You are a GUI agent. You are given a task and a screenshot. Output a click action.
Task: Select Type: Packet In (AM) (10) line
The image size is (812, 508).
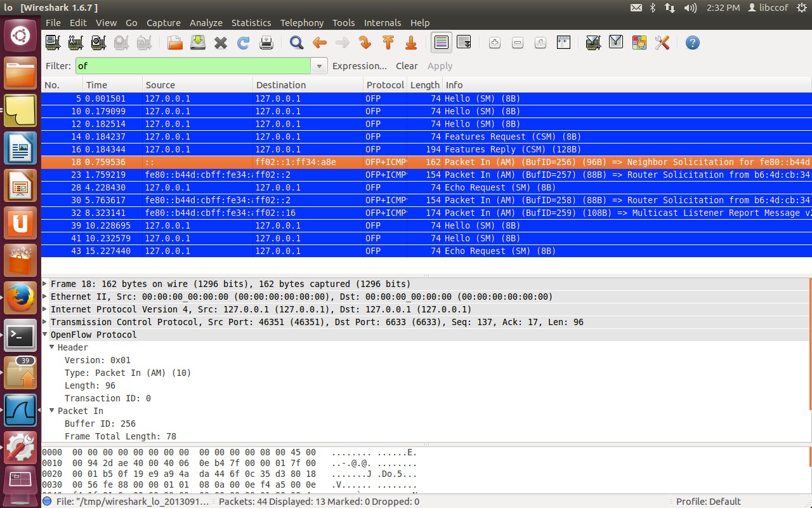pyautogui.click(x=128, y=373)
